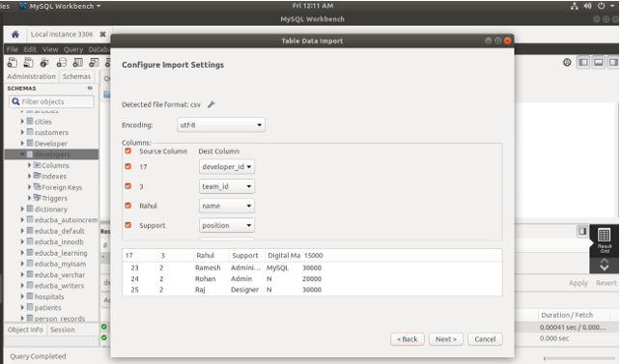Toggle the left sidebar panel icon
The width and height of the screenshot is (620, 364).
583,63
